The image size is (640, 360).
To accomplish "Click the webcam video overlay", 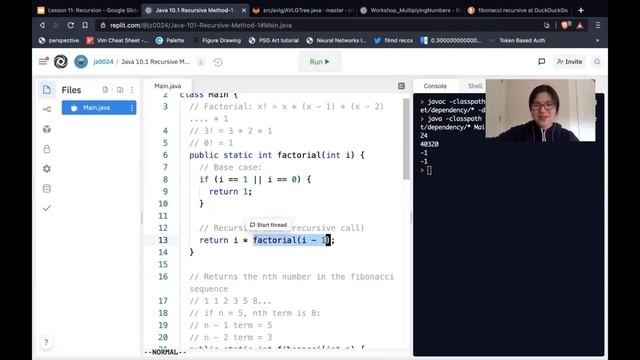I will tap(540, 110).
